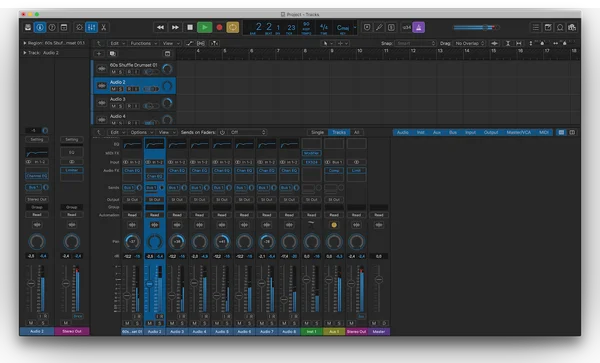Open the Drag No Overlap pop-up menu
Viewport: 600px width, 363px height.
coord(469,44)
